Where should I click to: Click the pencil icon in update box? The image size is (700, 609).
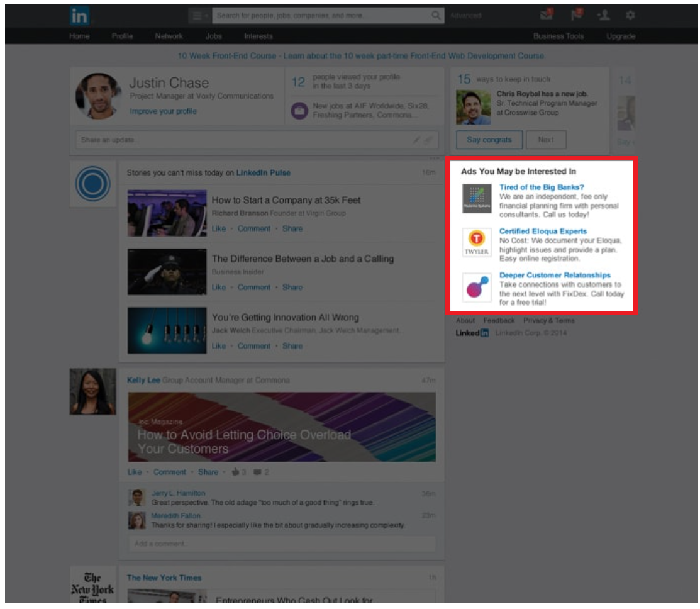pos(416,140)
